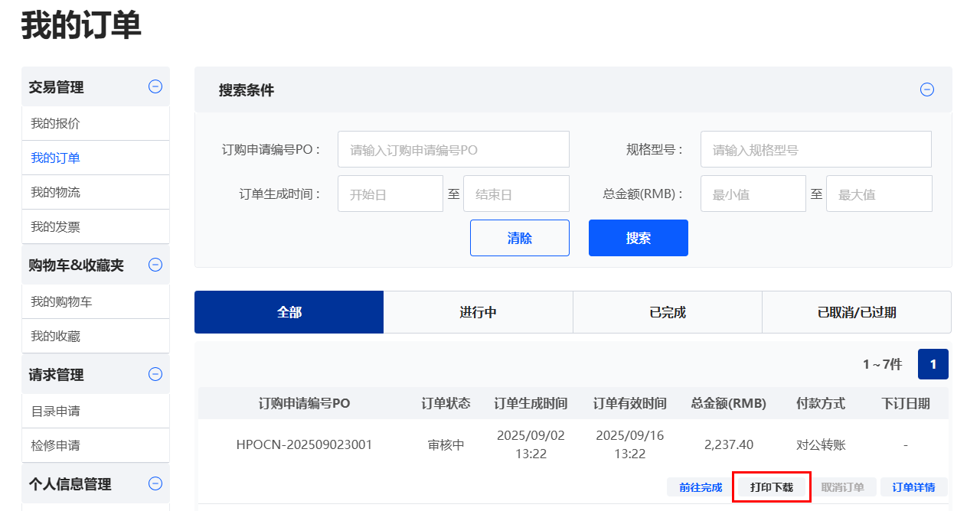The image size is (980, 511).
Task: Collapse the 搜索条件 panel
Action: pyautogui.click(x=926, y=90)
